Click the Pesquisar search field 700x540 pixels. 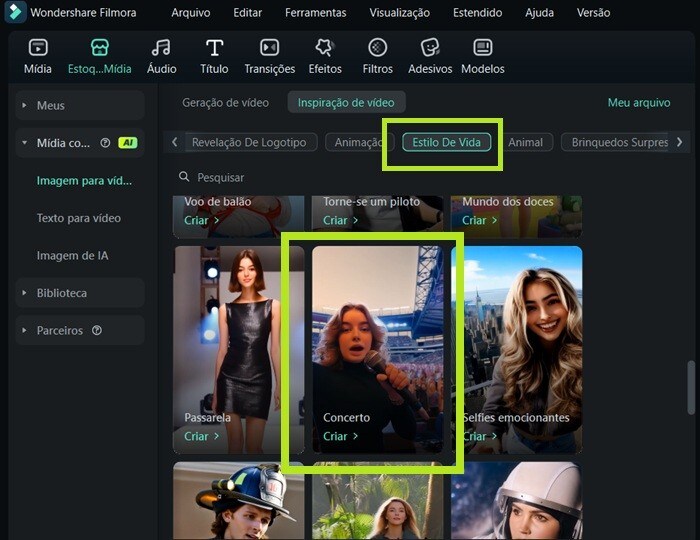pyautogui.click(x=300, y=177)
